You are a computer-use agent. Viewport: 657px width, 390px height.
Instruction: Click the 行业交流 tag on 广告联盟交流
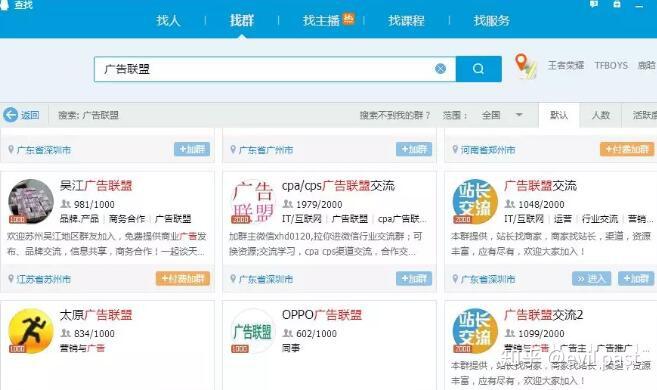600,219
